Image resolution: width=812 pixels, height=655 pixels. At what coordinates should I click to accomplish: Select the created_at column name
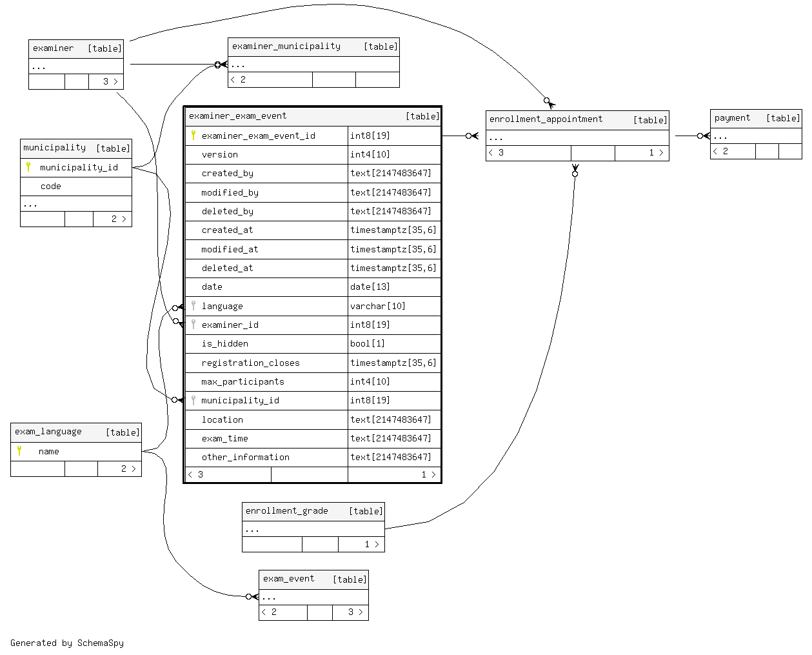(x=227, y=230)
